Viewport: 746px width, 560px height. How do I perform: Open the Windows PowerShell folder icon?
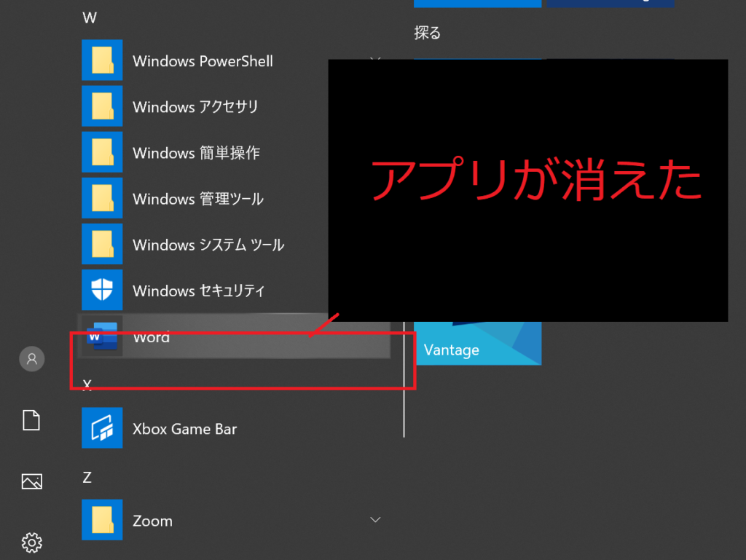[x=102, y=60]
